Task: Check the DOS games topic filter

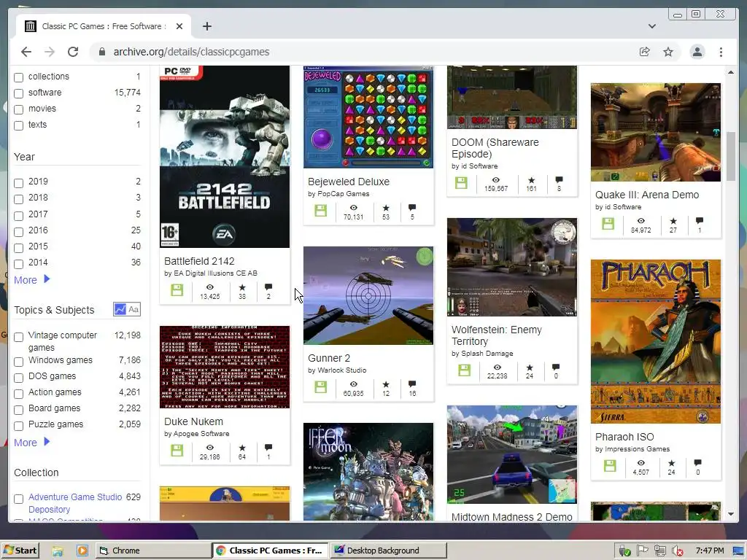Action: [18, 378]
